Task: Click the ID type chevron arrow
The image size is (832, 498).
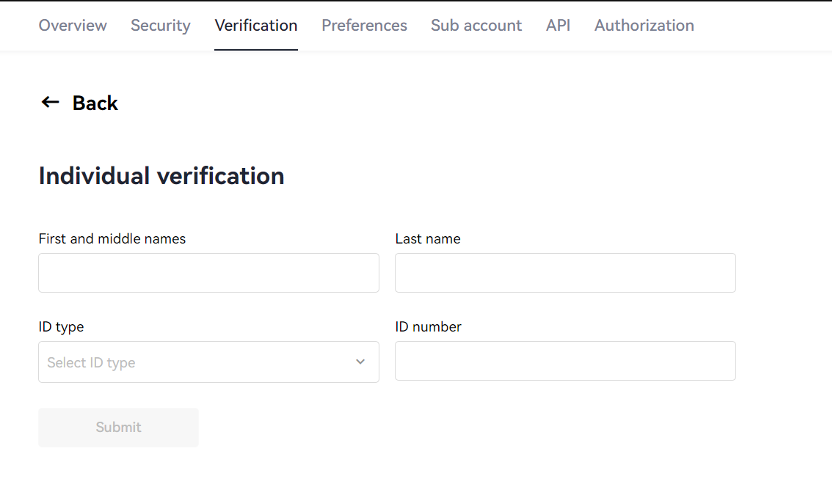Action: pyautogui.click(x=360, y=362)
